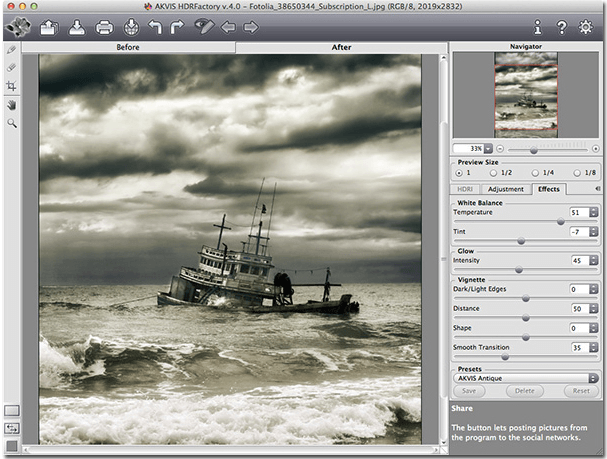Open preferences gear icon
The image size is (607, 459).
(585, 27)
